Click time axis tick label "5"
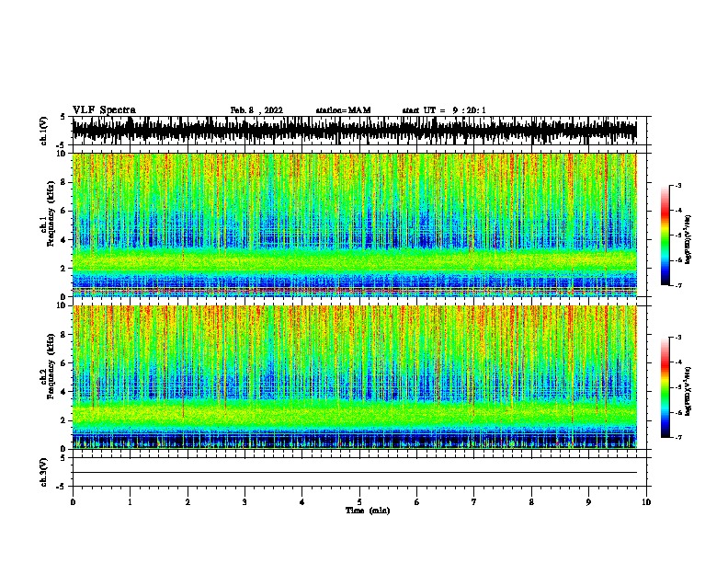Viewport: 728px width, 563px height. 359,502
